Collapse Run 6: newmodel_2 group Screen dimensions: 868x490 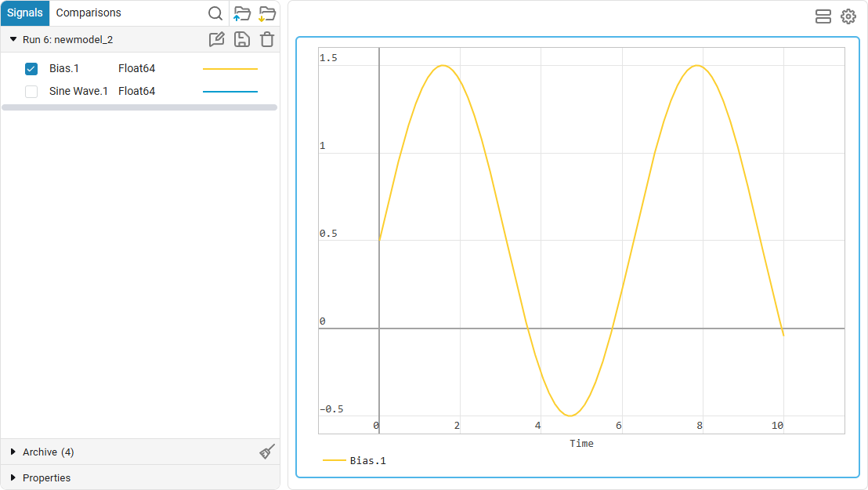(x=13, y=39)
